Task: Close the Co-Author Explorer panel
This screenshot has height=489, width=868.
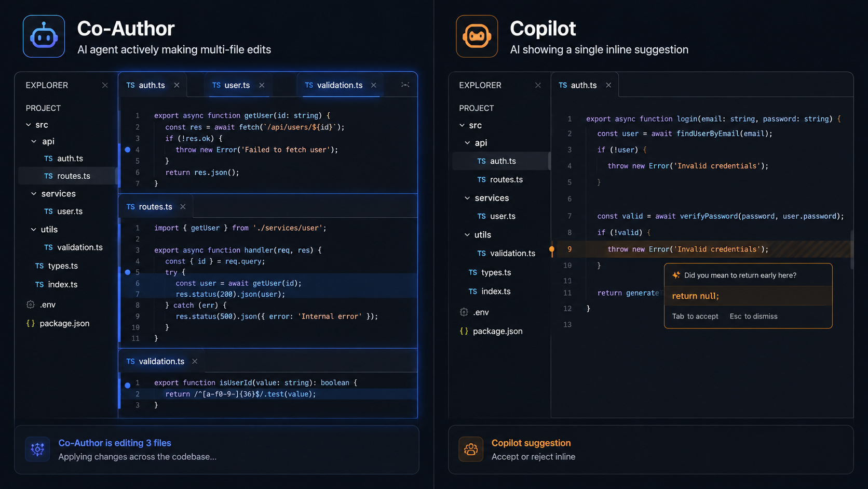Action: (x=105, y=85)
